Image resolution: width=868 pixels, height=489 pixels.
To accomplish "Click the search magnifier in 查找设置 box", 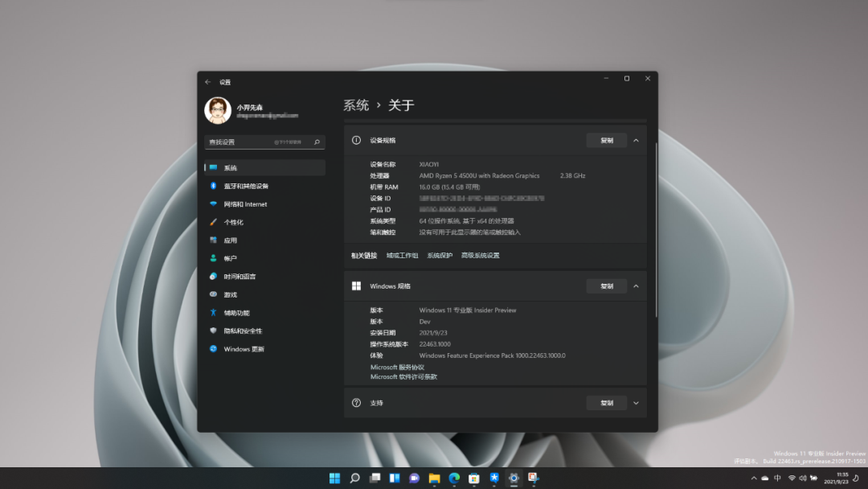I will [317, 142].
